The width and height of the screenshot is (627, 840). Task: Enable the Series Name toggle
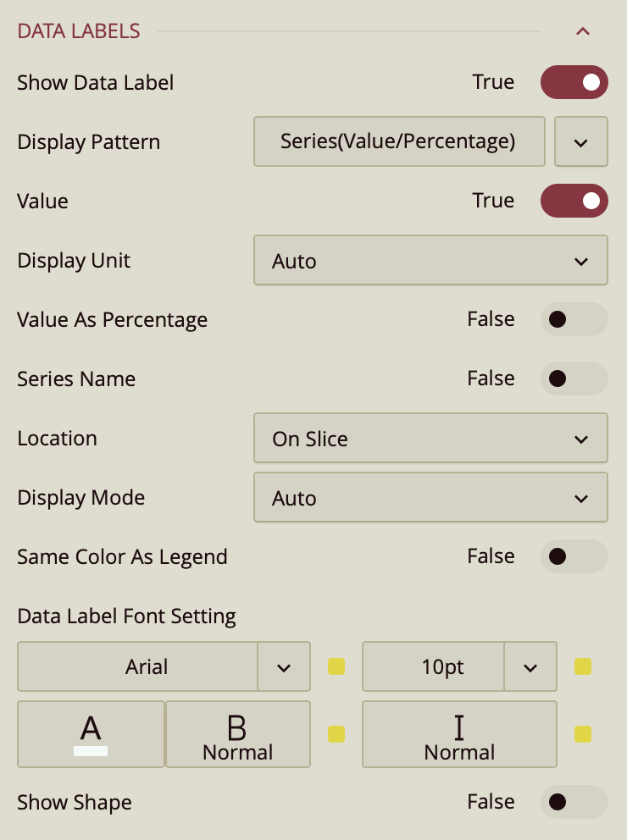(x=574, y=379)
